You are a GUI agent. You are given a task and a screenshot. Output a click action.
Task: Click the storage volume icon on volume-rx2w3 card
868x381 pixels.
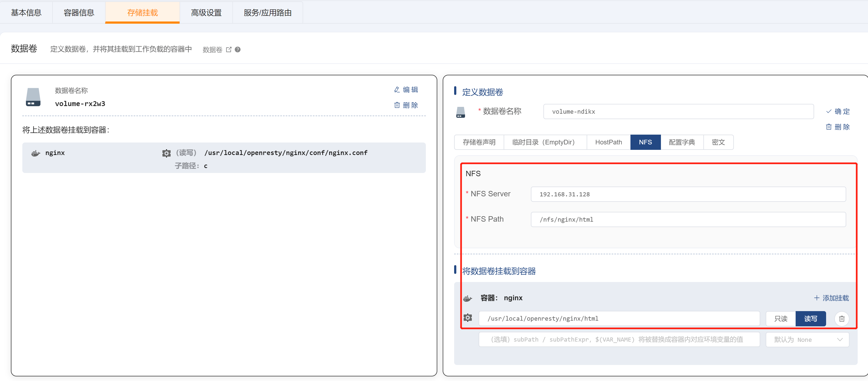(33, 98)
